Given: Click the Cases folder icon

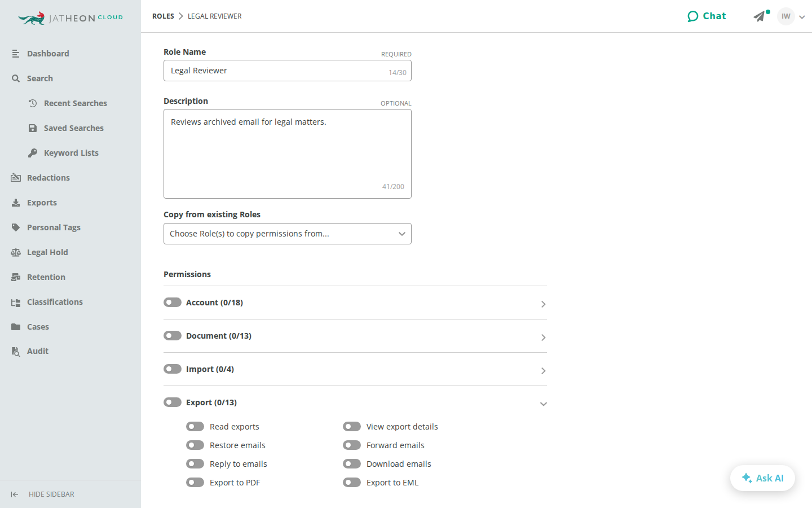Looking at the screenshot, I should (x=16, y=327).
